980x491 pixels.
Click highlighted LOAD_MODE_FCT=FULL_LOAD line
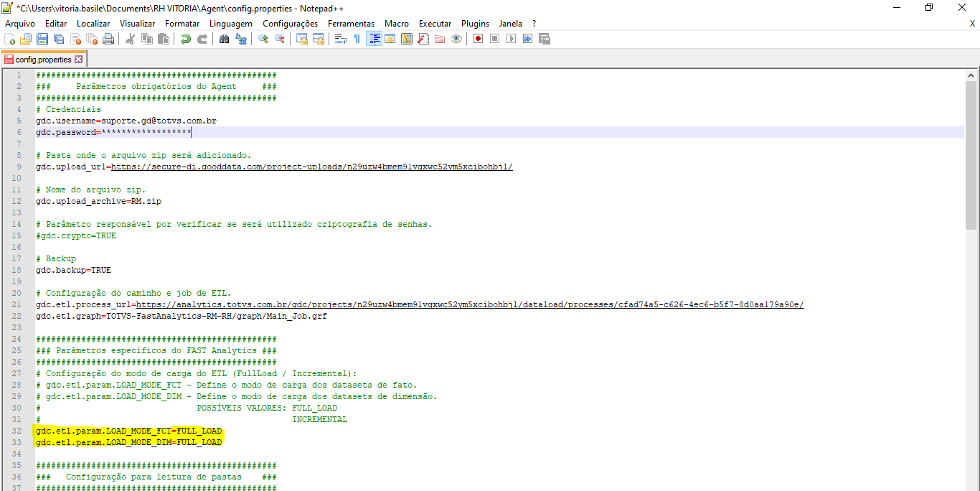(128, 431)
